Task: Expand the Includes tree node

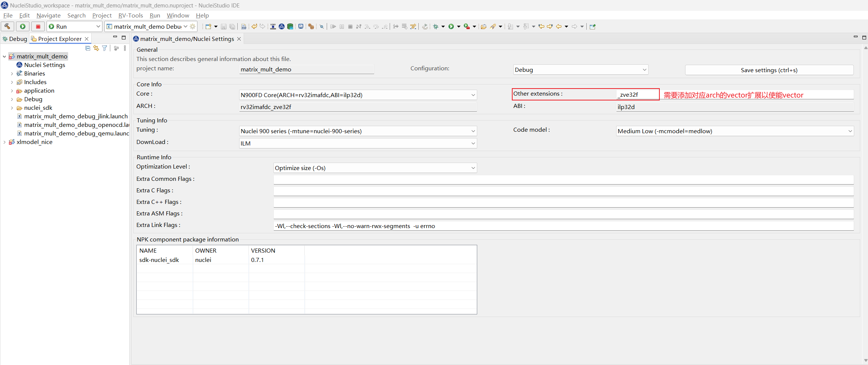Action: (12, 82)
